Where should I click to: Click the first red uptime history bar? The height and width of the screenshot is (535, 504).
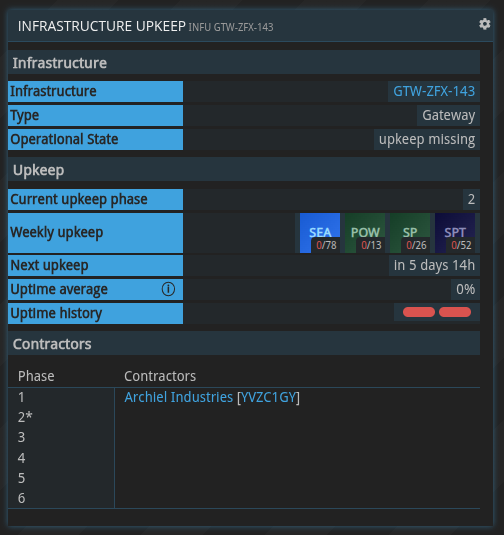click(x=419, y=312)
